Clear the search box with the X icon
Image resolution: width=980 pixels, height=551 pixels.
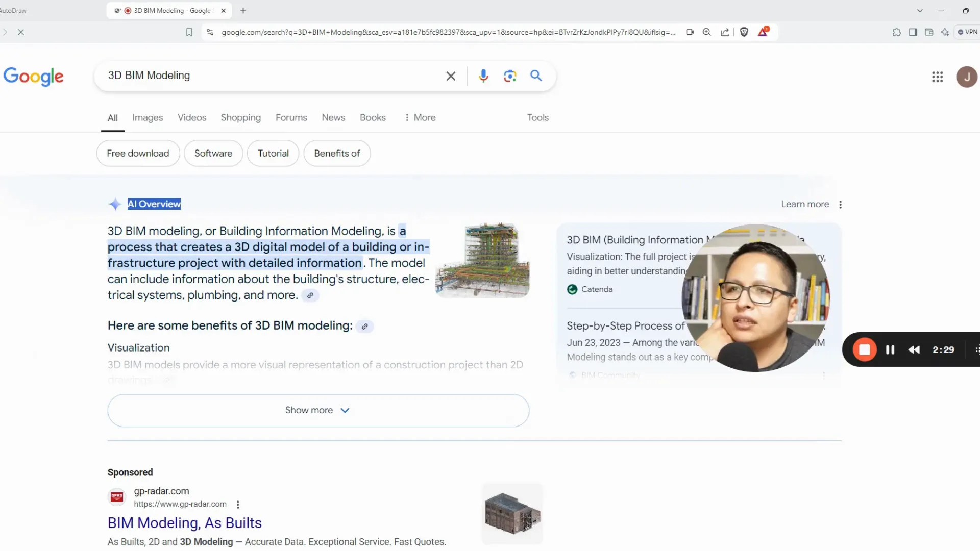451,76
